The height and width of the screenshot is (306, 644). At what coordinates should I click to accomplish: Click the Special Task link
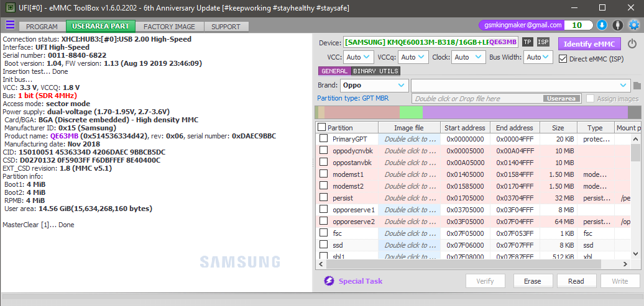tap(360, 281)
